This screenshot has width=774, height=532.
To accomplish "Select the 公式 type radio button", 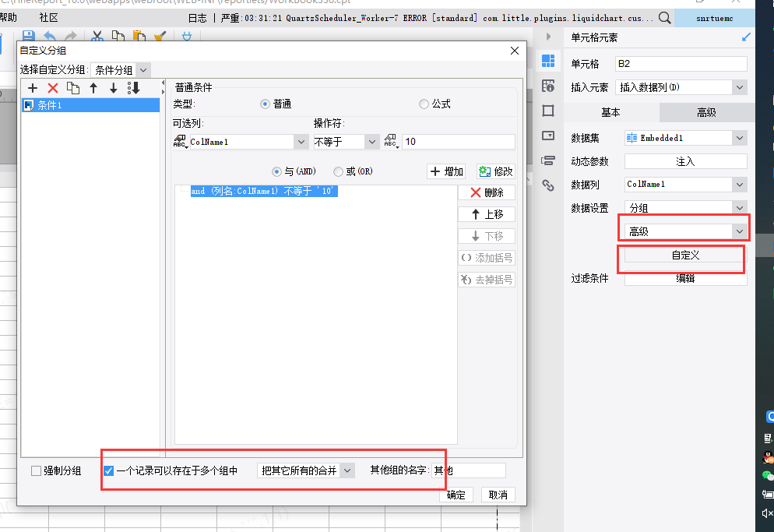I will coord(424,104).
